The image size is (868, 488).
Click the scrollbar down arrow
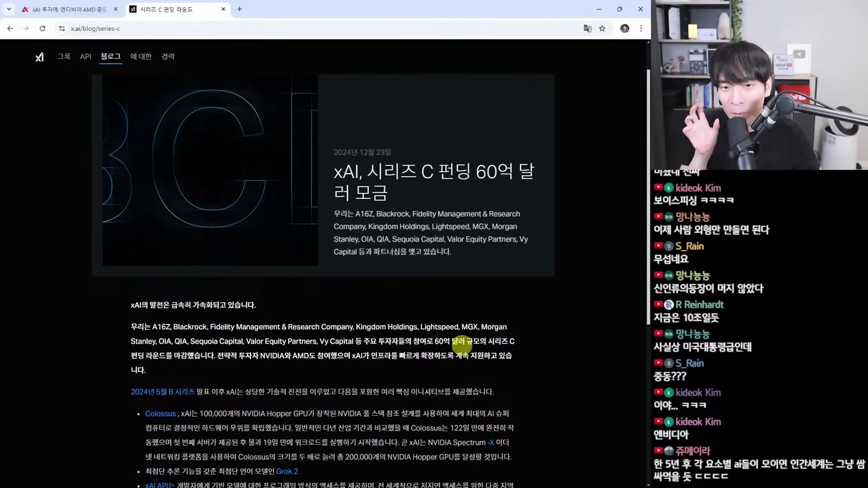coord(648,485)
